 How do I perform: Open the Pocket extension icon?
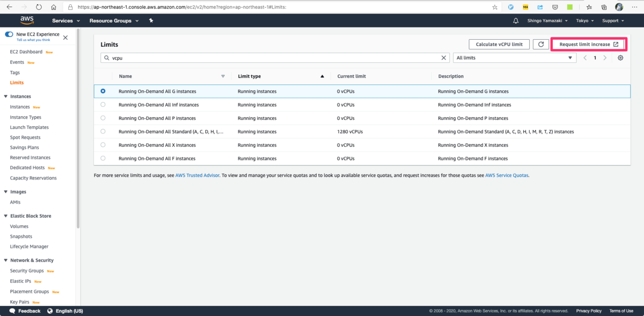point(555,7)
